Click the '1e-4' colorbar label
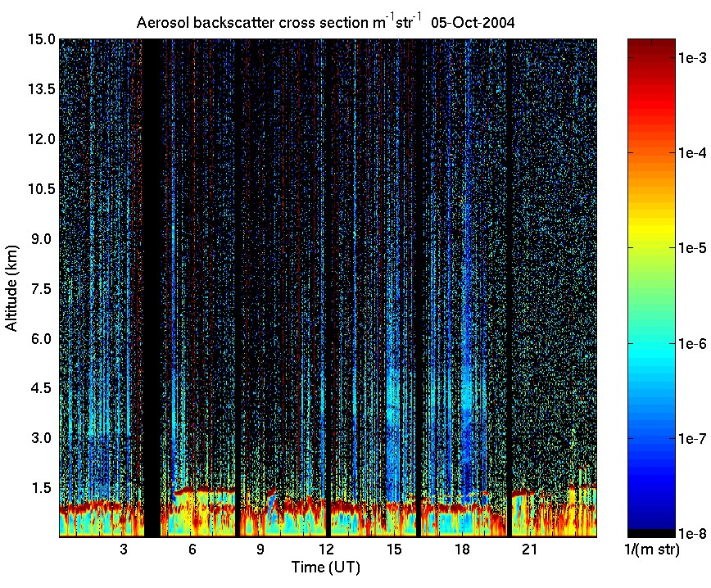 [x=692, y=153]
